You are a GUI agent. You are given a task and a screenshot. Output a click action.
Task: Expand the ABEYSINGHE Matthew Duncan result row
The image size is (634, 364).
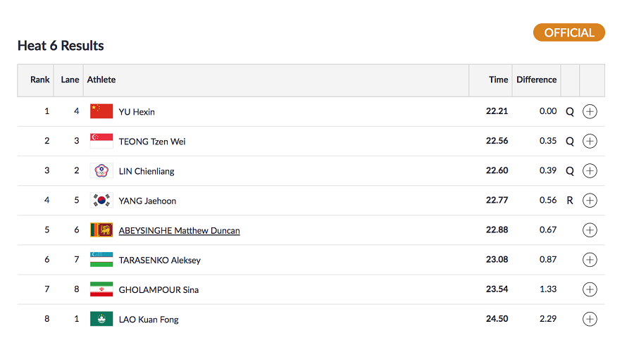[x=590, y=230]
